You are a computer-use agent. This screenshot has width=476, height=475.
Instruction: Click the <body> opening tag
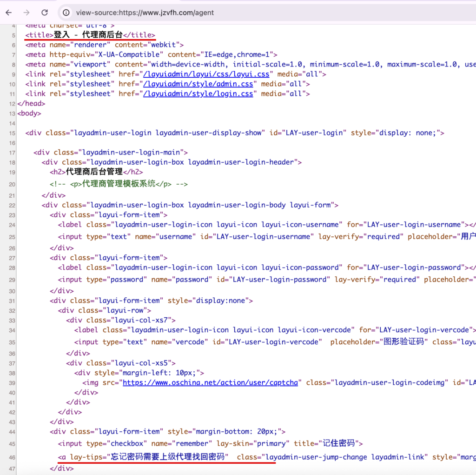(29, 114)
